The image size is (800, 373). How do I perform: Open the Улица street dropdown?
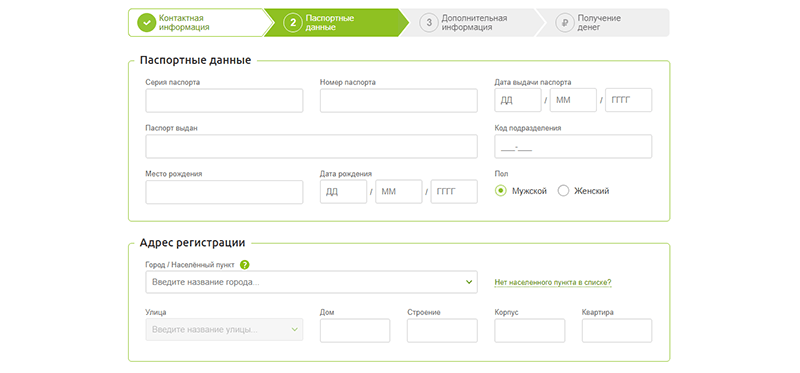[x=224, y=330]
